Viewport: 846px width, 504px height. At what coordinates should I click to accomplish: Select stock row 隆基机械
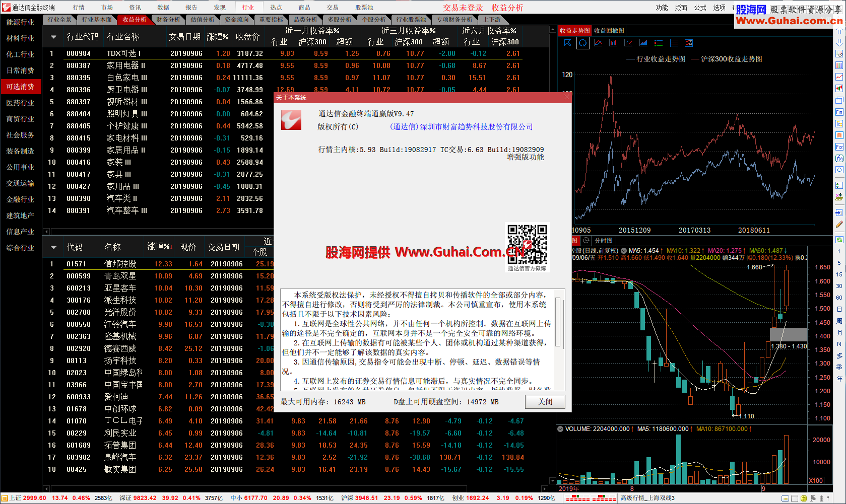(x=159, y=336)
